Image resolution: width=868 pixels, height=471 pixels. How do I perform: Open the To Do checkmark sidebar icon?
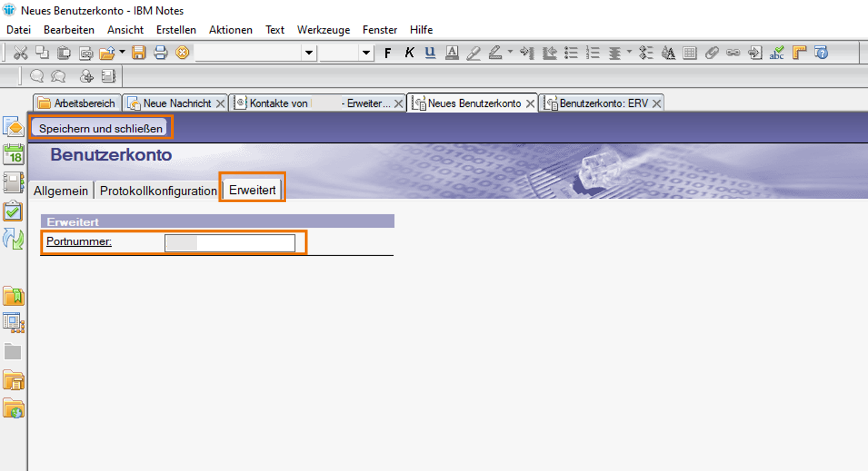pyautogui.click(x=13, y=211)
